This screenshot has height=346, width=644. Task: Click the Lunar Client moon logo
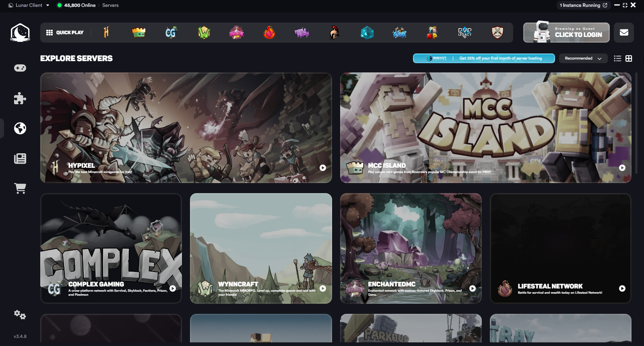[x=20, y=33]
